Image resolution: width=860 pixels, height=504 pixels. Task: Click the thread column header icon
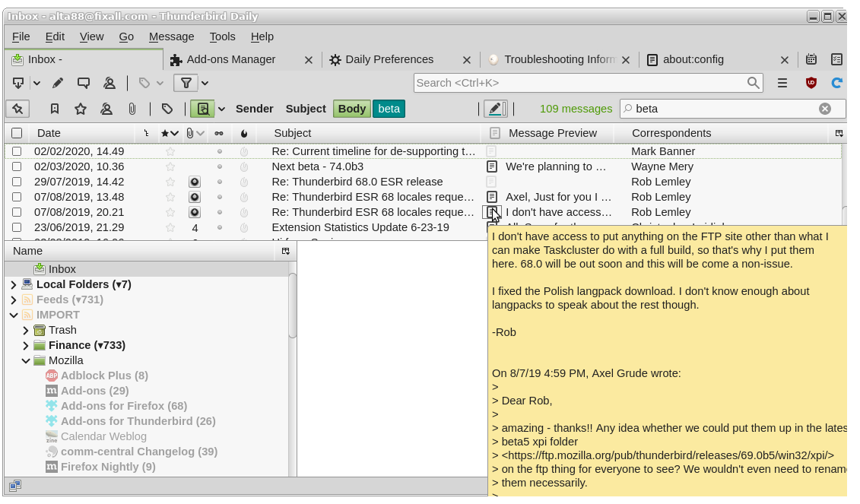146,133
